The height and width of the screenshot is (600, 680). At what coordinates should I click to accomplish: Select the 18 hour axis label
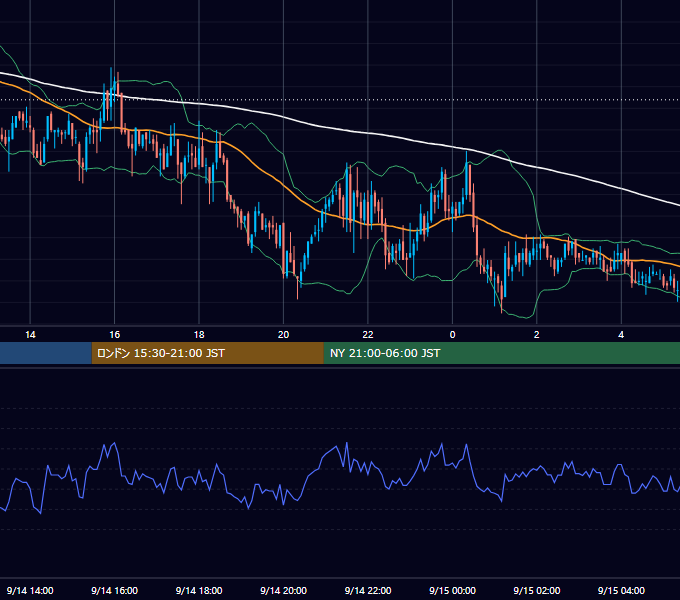pos(199,335)
